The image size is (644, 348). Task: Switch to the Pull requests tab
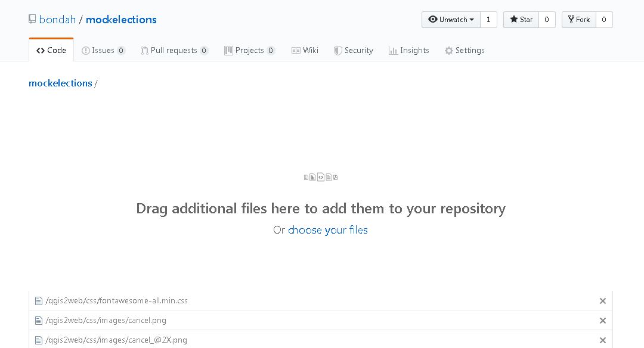174,51
